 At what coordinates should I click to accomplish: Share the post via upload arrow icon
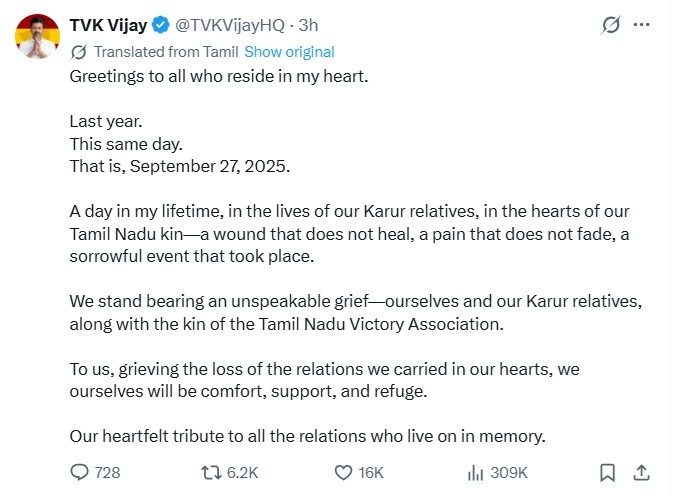point(641,472)
